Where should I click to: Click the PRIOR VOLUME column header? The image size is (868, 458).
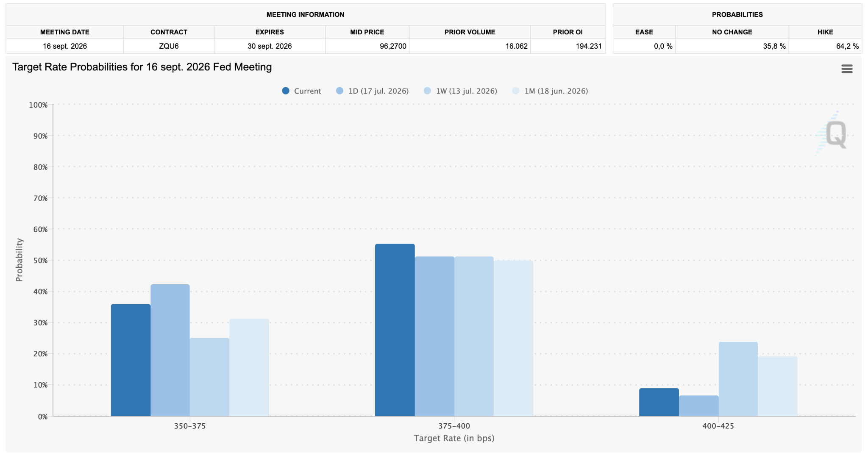(x=470, y=32)
